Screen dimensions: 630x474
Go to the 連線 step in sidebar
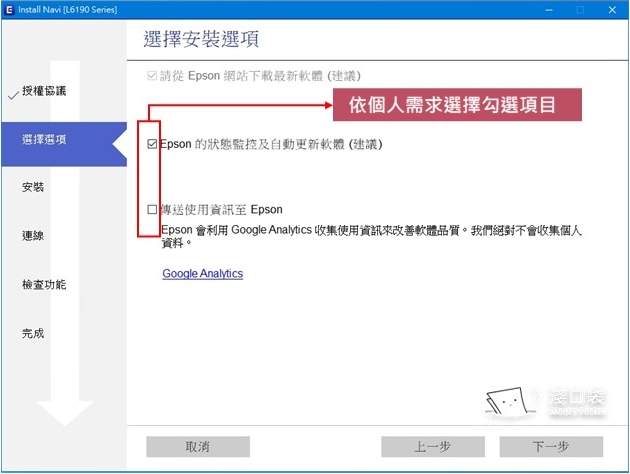coord(33,236)
